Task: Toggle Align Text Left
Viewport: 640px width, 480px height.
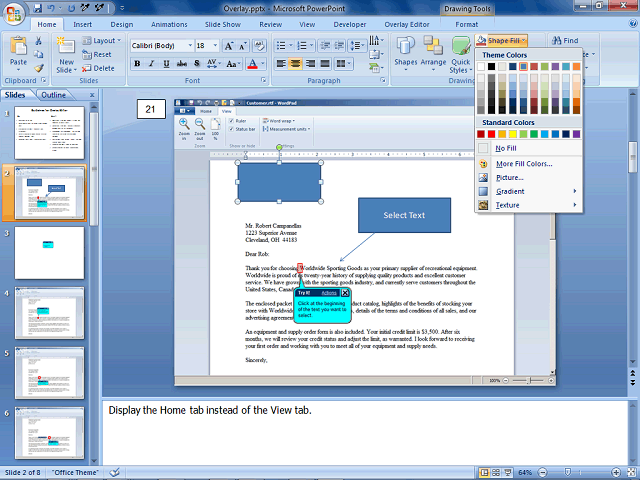Action: coord(281,64)
